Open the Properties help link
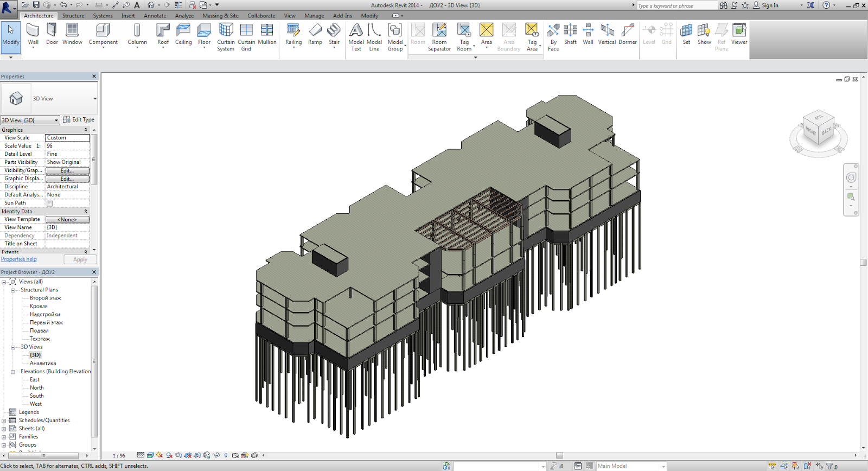The height and width of the screenshot is (471, 868). coord(19,259)
